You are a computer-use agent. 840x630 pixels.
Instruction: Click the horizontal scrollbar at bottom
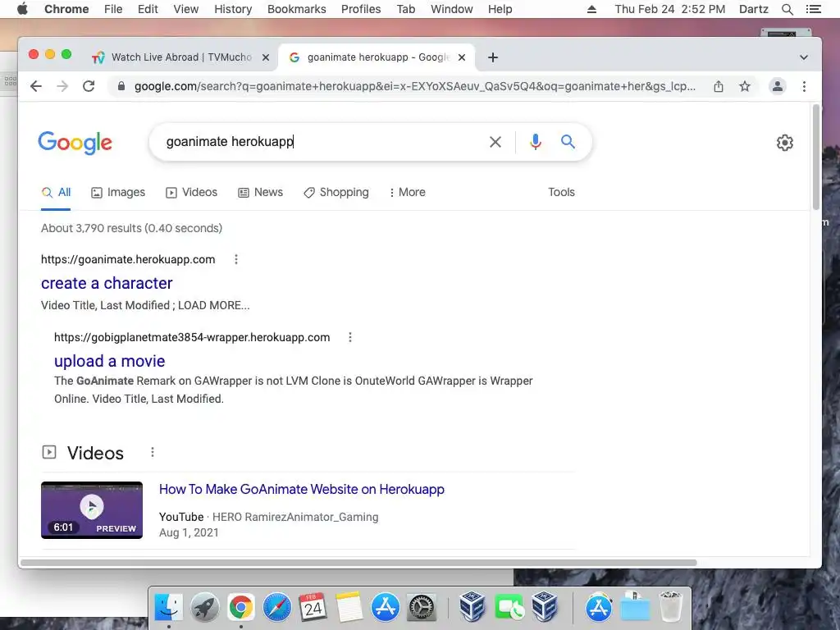click(x=358, y=563)
